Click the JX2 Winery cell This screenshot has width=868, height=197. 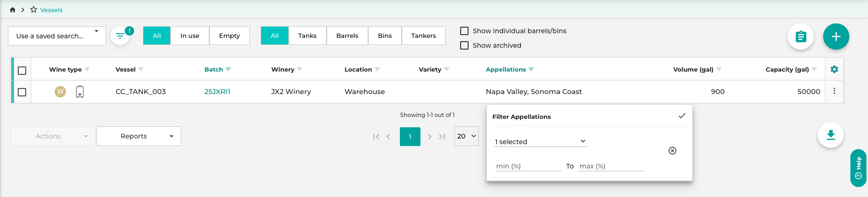(x=291, y=92)
